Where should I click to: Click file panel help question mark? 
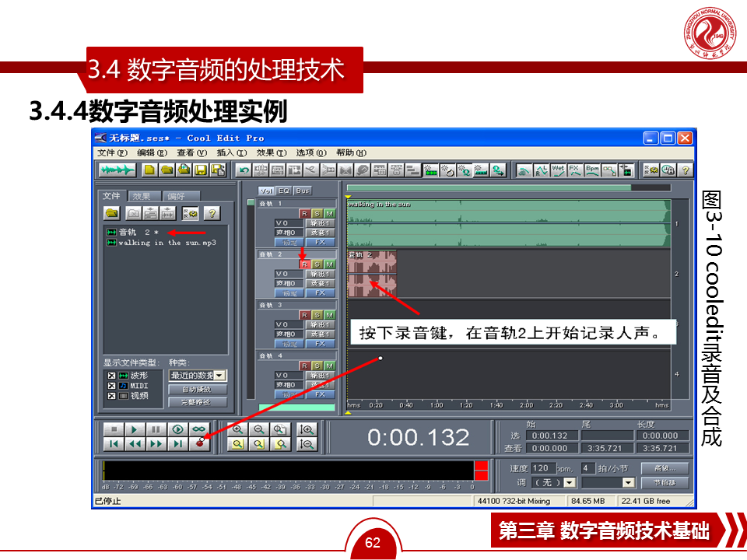212,213
